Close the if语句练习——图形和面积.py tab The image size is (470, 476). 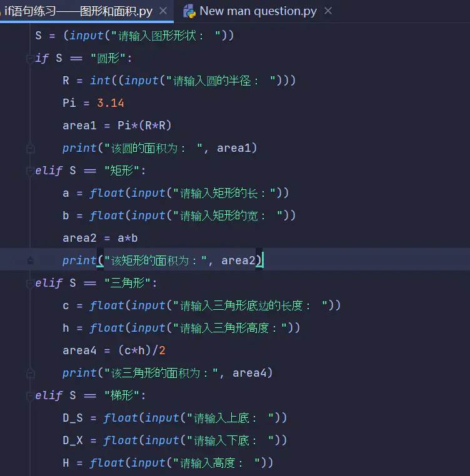163,11
